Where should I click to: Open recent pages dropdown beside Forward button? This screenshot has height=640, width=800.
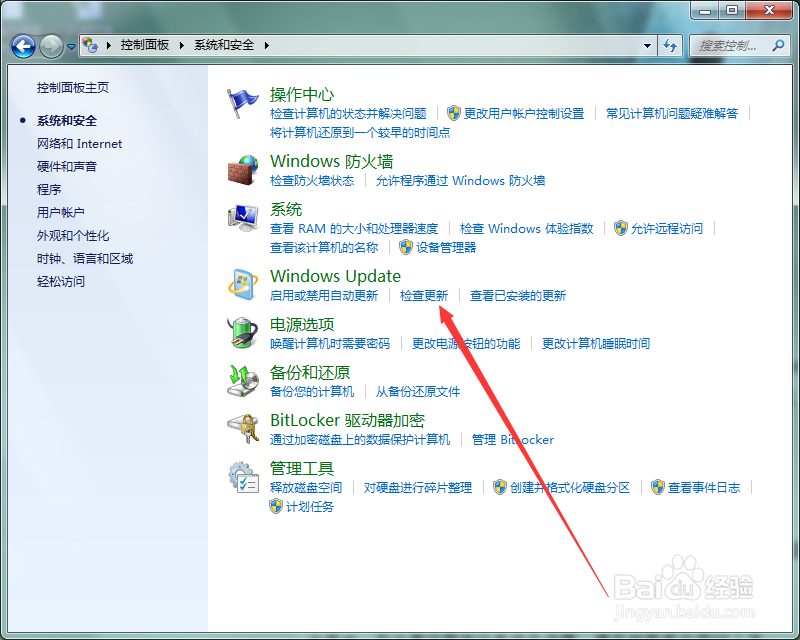71,46
